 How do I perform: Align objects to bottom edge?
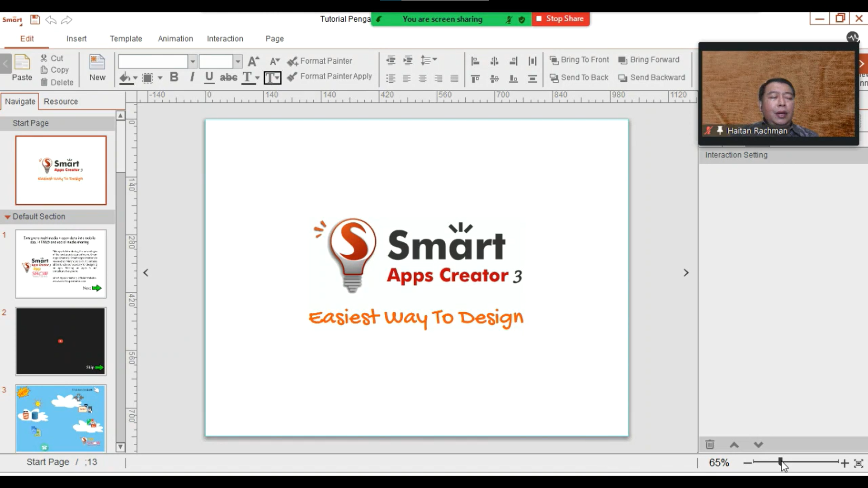pyautogui.click(x=513, y=79)
